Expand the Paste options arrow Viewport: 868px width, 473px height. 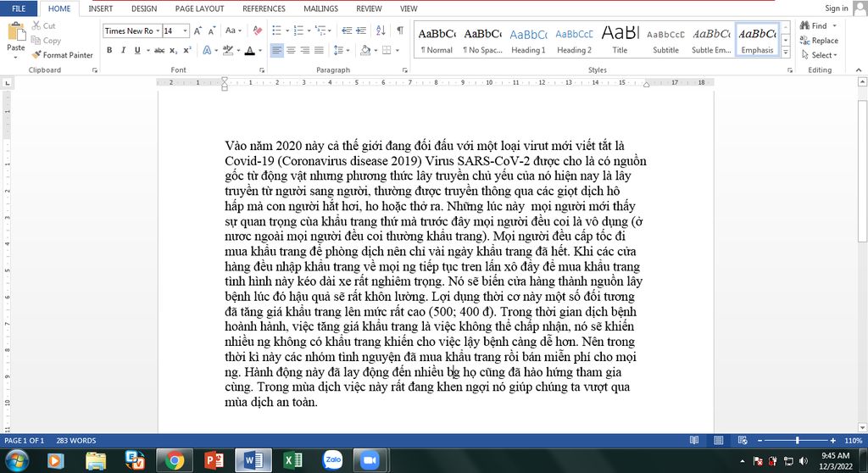coord(15,57)
